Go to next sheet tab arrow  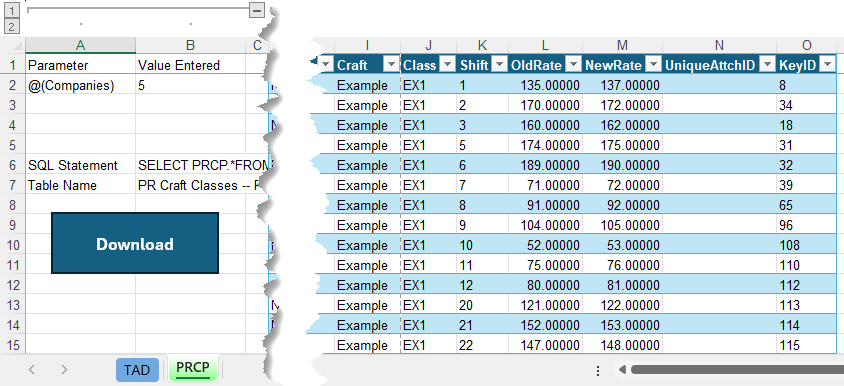pos(64,369)
